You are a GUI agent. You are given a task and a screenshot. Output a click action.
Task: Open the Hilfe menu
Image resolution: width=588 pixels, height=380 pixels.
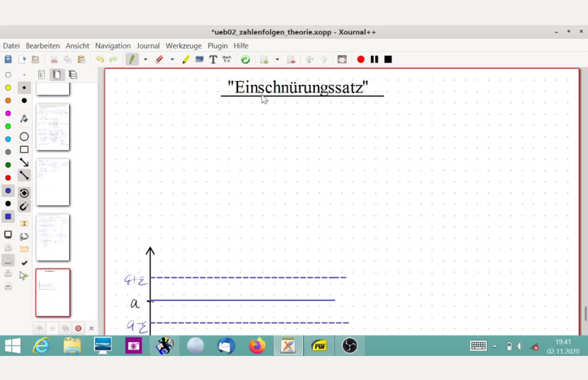tap(241, 46)
